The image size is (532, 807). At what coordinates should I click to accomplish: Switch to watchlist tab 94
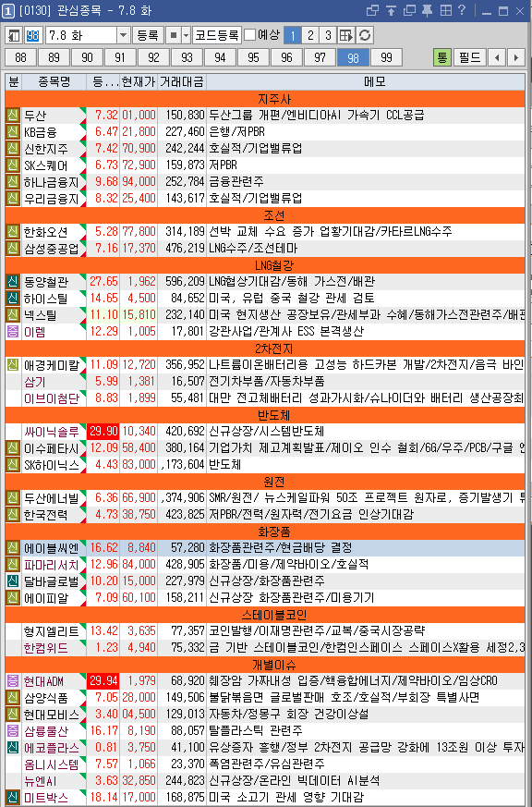(x=220, y=57)
